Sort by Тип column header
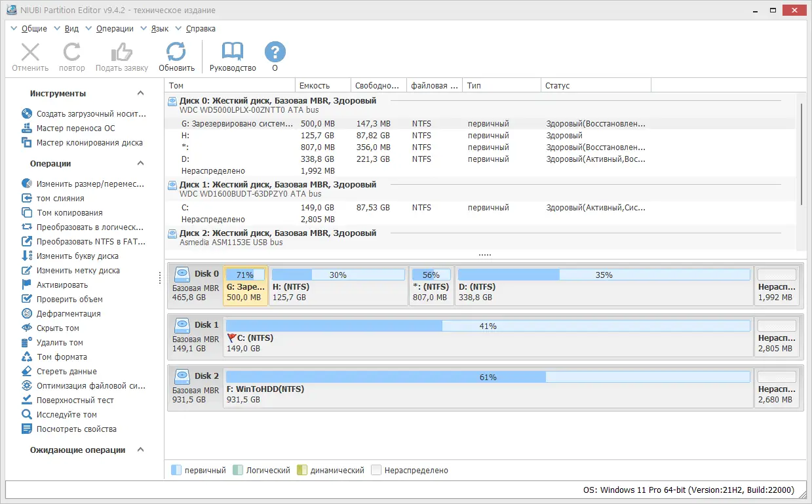 click(x=502, y=86)
